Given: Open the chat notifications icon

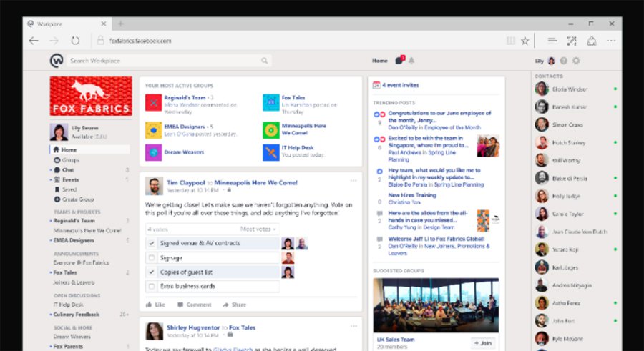Looking at the screenshot, I should coord(399,60).
